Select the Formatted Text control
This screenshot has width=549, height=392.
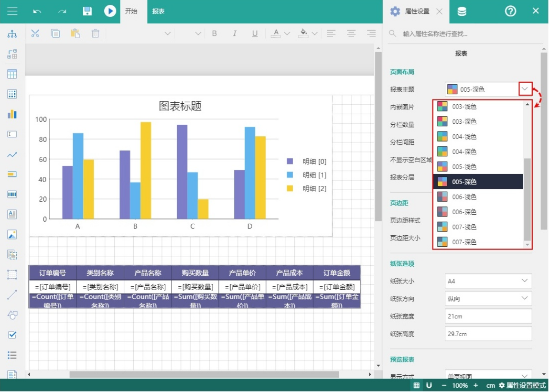click(12, 214)
